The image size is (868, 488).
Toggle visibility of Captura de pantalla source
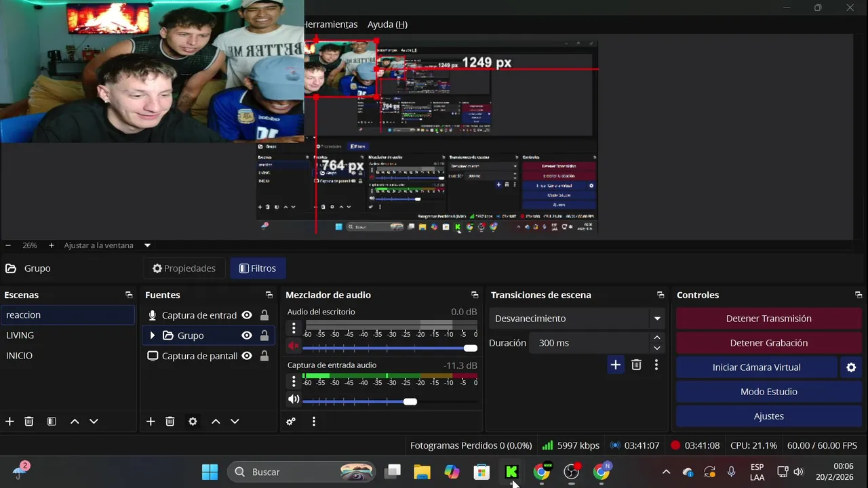click(x=247, y=356)
